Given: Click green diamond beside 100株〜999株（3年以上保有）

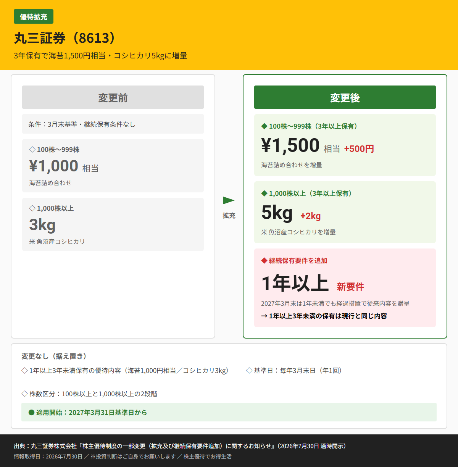Looking at the screenshot, I should coord(264,126).
